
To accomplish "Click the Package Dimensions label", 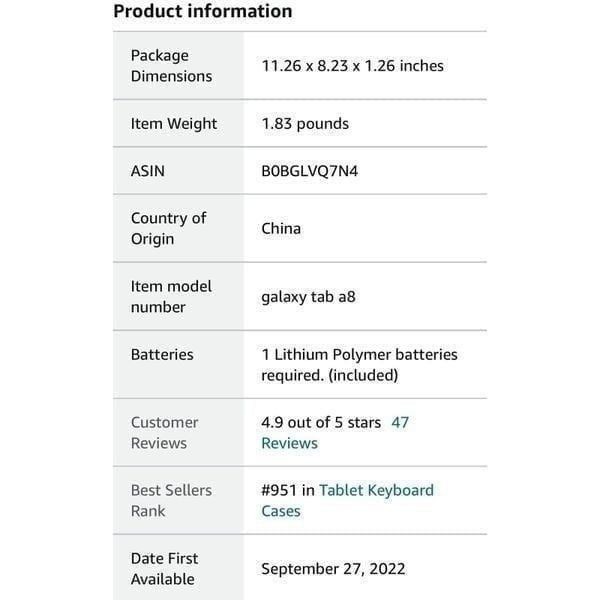I will tap(171, 66).
